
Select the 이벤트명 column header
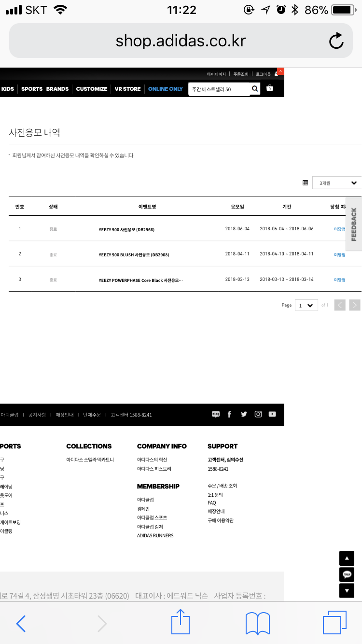147,206
